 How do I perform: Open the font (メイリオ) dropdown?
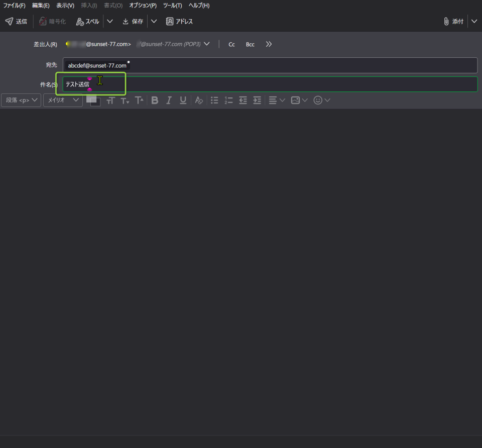63,100
